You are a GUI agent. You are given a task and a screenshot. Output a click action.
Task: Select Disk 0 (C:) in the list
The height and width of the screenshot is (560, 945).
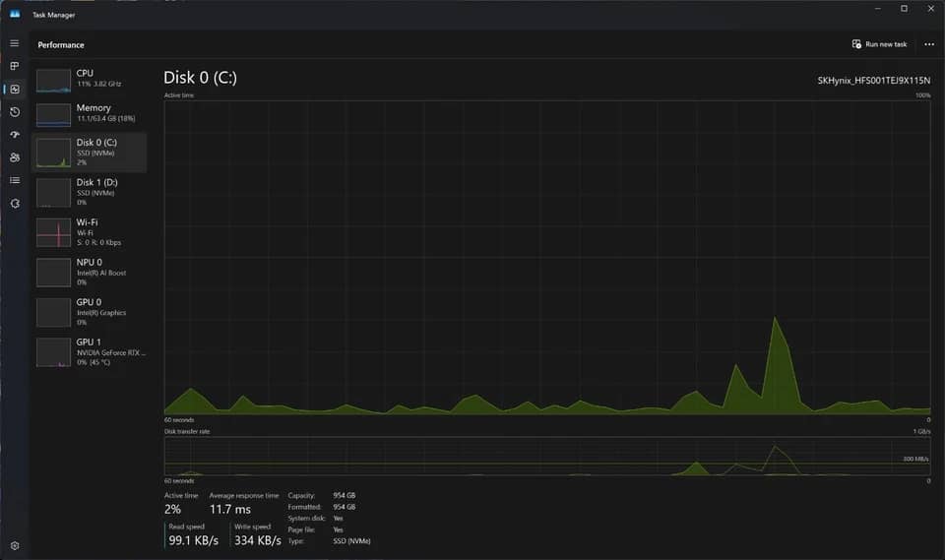pyautogui.click(x=90, y=153)
